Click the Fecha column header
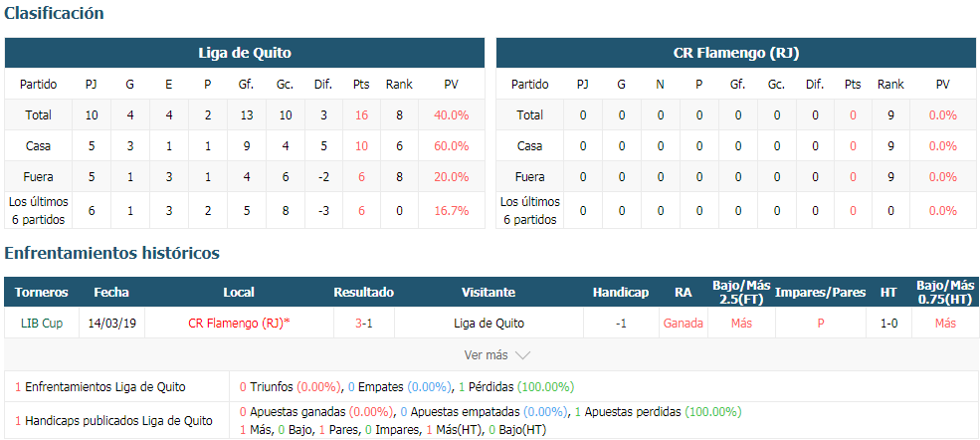Viewport: 980px width, 440px height. [x=111, y=292]
